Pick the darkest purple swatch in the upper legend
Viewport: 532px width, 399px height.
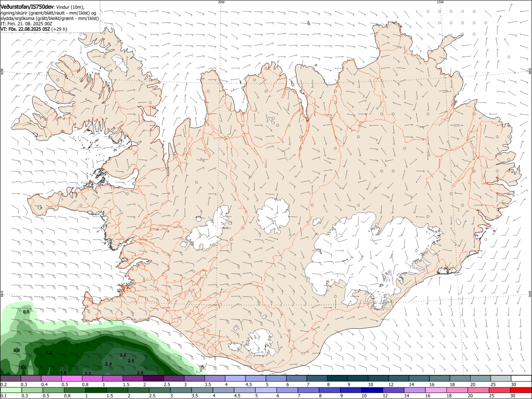pos(153,379)
